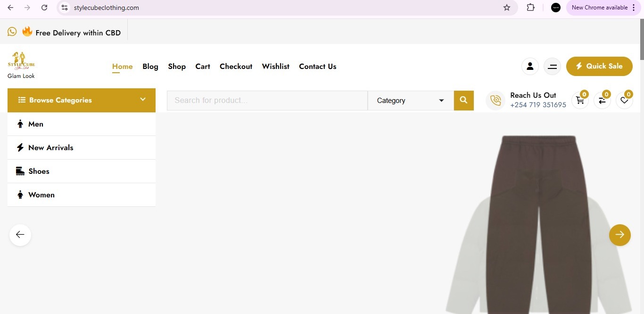Click the user account icon
Image resolution: width=644 pixels, height=314 pixels.
530,66
